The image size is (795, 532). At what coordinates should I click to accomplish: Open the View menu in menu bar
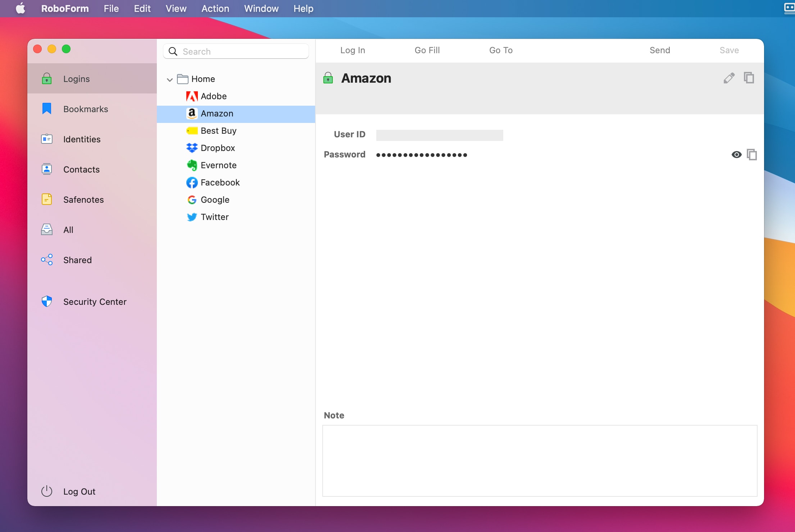[176, 9]
